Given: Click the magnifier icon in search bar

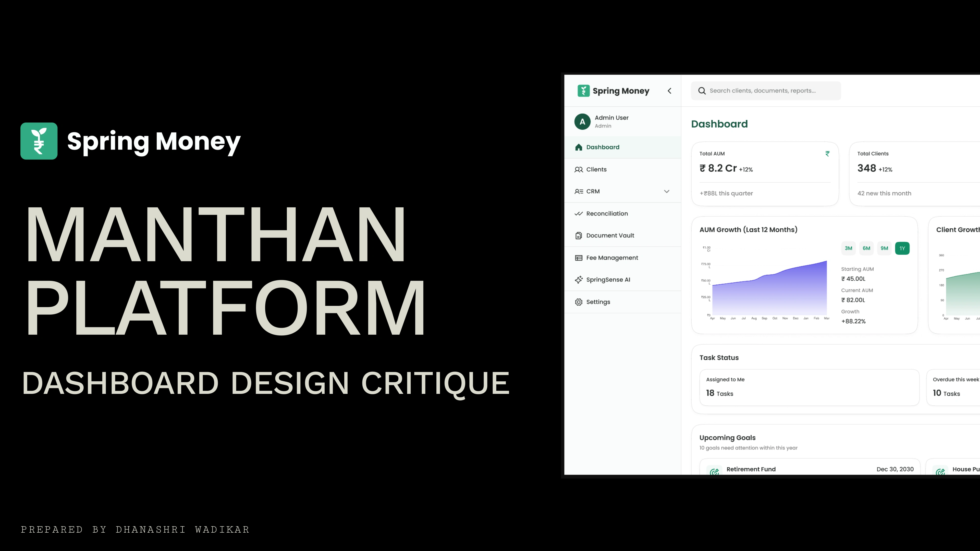Looking at the screenshot, I should click(x=702, y=91).
